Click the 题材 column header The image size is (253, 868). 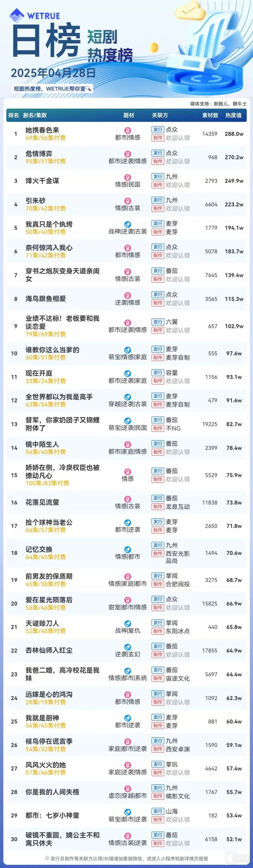(129, 115)
